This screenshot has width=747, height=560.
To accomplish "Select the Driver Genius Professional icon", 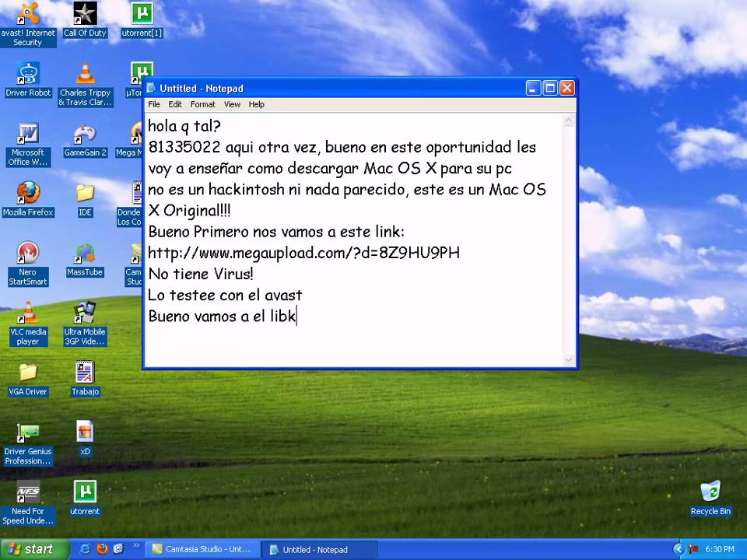I will 28,443.
